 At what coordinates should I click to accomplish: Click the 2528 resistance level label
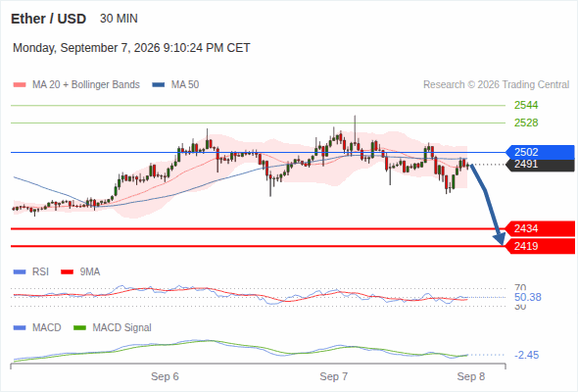pos(526,122)
